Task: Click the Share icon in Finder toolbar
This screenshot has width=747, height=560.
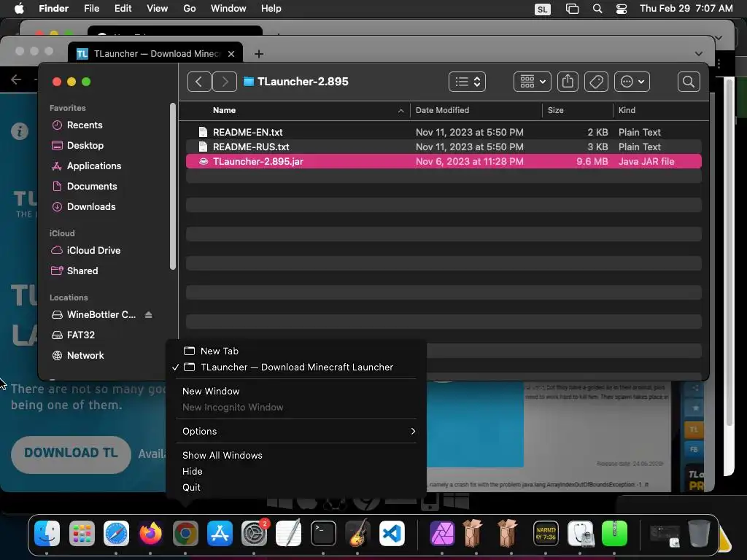Action: click(568, 82)
